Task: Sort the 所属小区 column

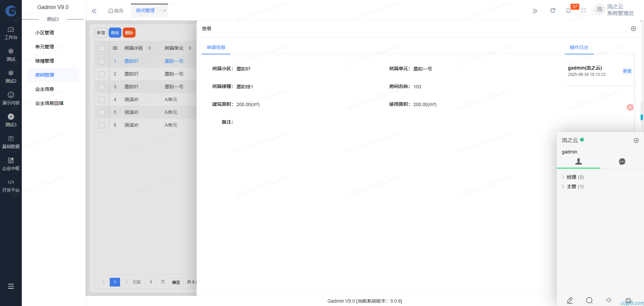Action: click(150, 48)
